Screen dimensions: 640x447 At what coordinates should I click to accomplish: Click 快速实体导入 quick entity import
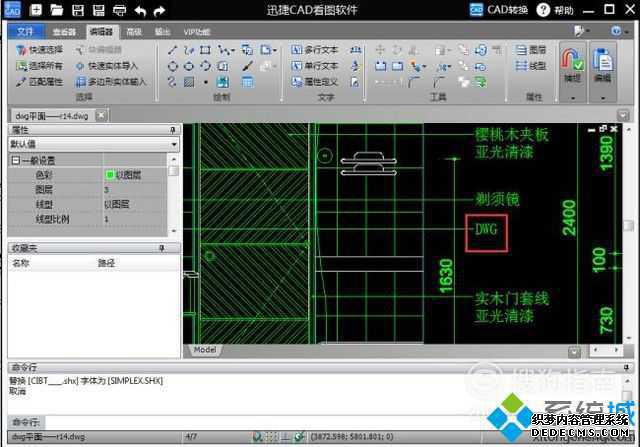[107, 66]
